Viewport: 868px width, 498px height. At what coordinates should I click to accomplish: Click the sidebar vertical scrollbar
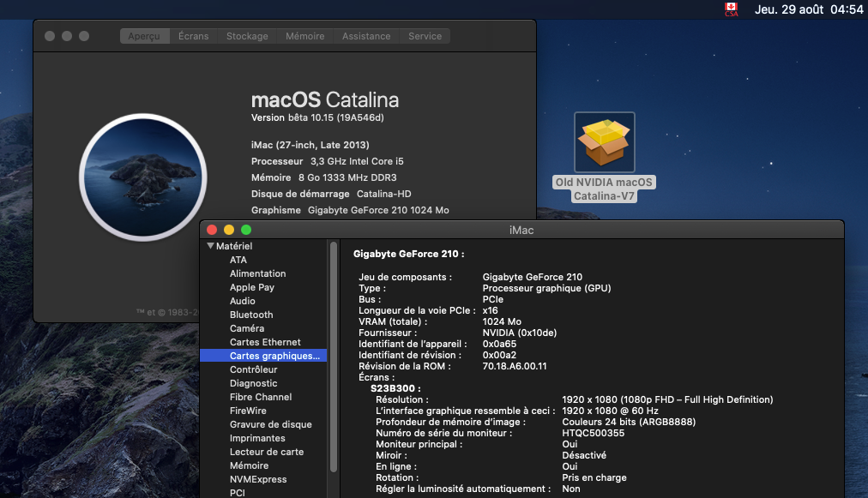click(x=334, y=357)
